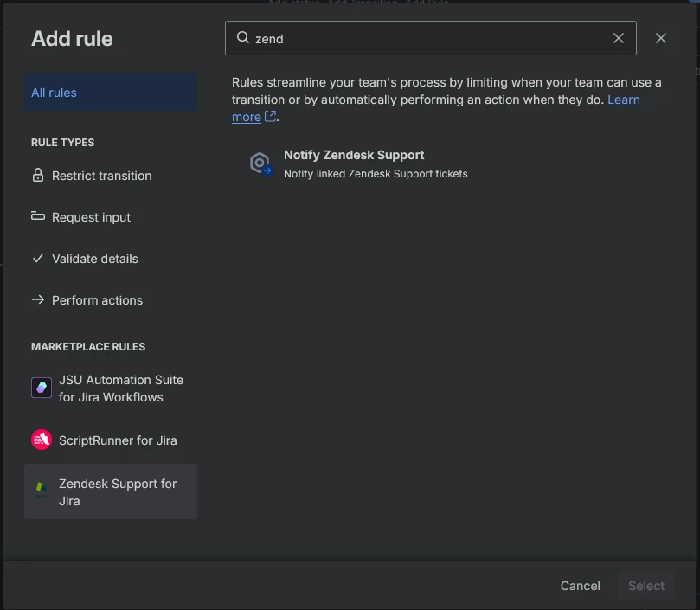Close the Add rule dialog
The width and height of the screenshot is (700, 610).
[x=661, y=38]
